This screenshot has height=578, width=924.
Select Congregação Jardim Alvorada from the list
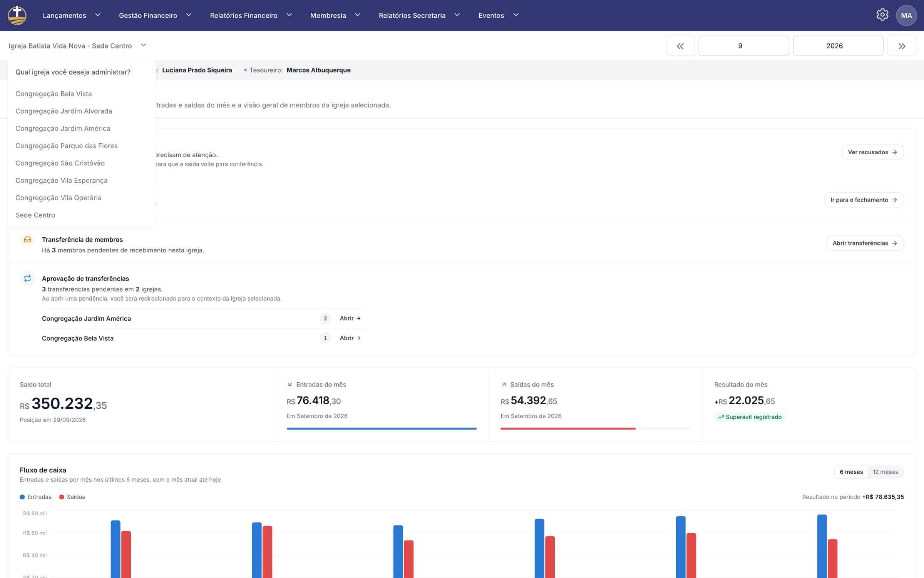point(82,111)
